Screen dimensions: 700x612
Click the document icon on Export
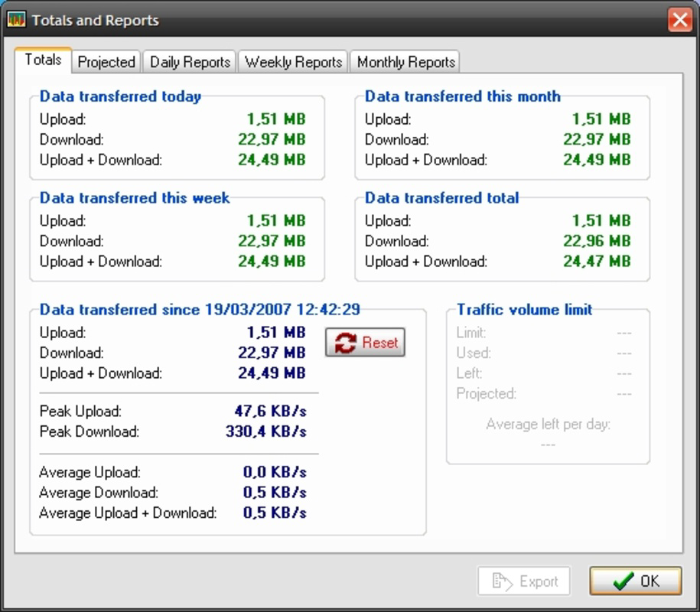click(x=501, y=581)
